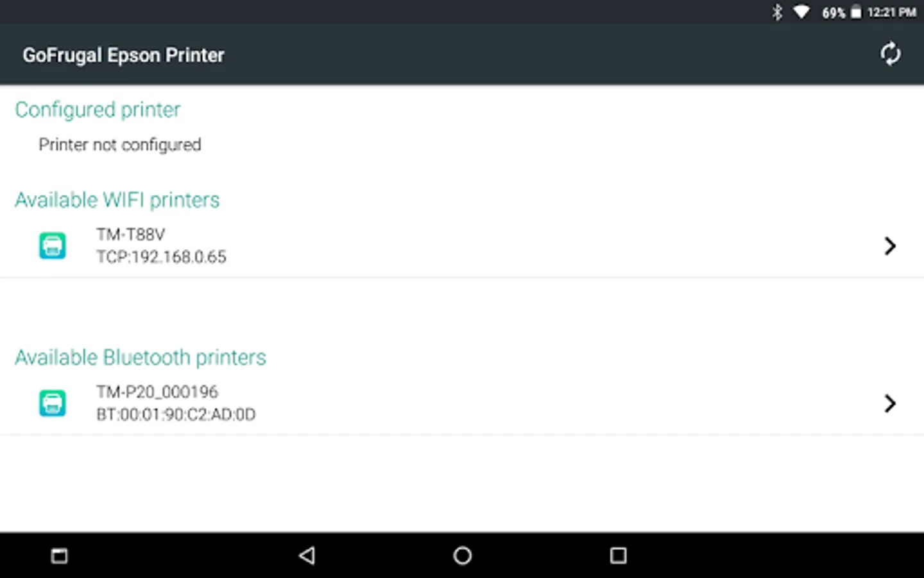Image resolution: width=924 pixels, height=578 pixels.
Task: Click the GoFrugal Epson Printer title
Action: [x=123, y=55]
